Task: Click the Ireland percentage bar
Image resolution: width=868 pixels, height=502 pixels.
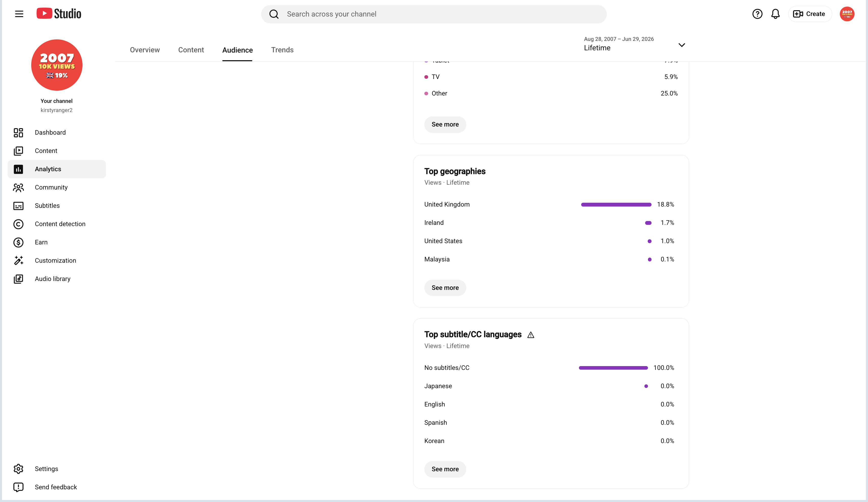Action: (x=648, y=223)
